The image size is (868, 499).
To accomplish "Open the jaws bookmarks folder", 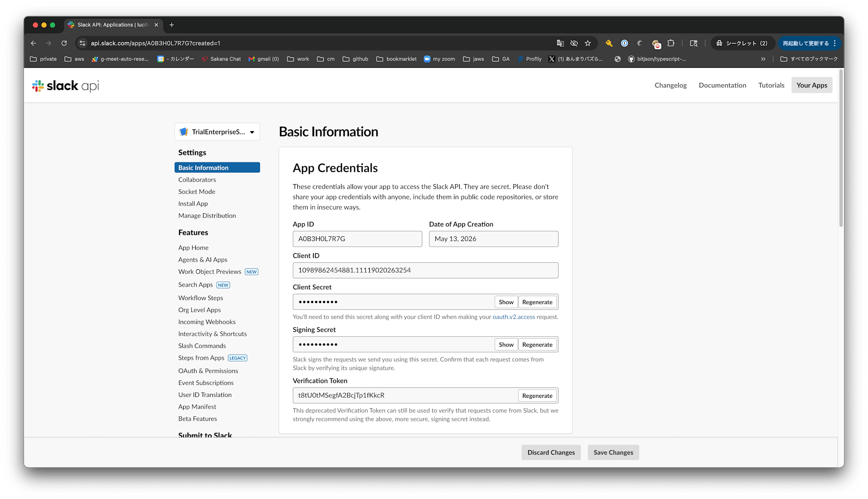I will click(473, 59).
